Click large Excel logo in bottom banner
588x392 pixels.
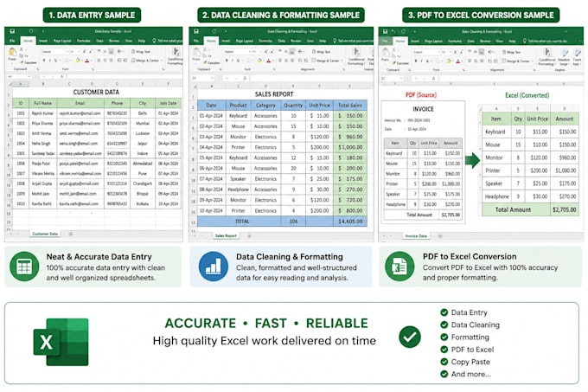pyautogui.click(x=61, y=342)
